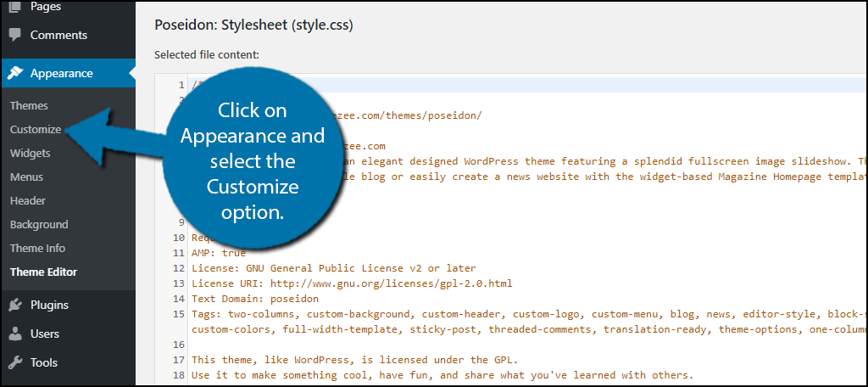Open the Theme Info submenu item
This screenshot has width=868, height=387.
click(37, 249)
